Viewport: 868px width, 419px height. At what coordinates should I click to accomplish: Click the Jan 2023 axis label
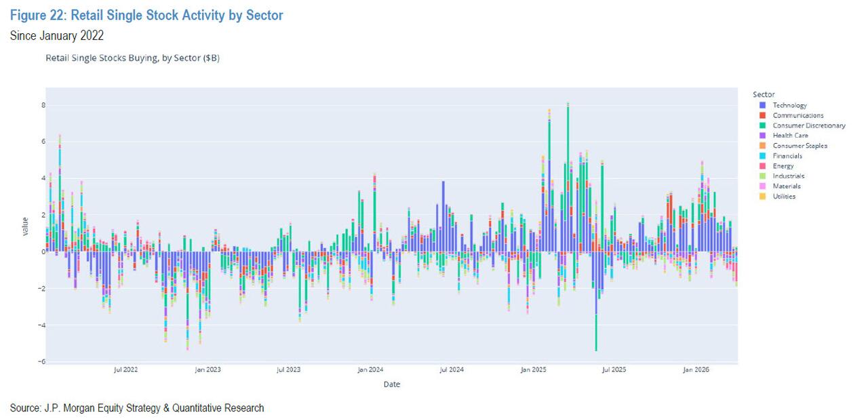click(x=208, y=370)
